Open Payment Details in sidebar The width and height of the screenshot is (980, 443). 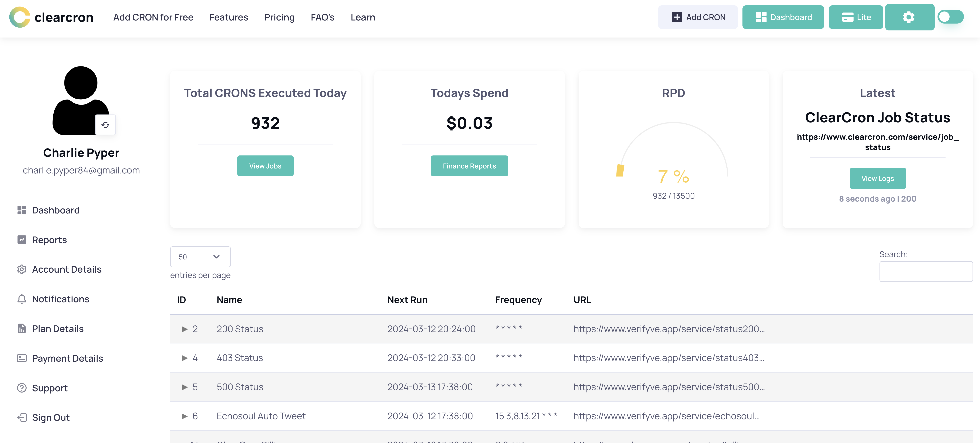tap(67, 358)
